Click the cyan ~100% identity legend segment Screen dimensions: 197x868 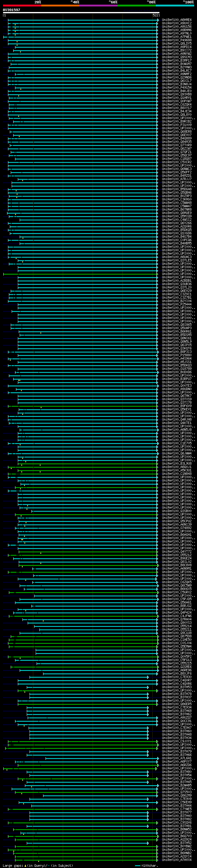[175, 6]
